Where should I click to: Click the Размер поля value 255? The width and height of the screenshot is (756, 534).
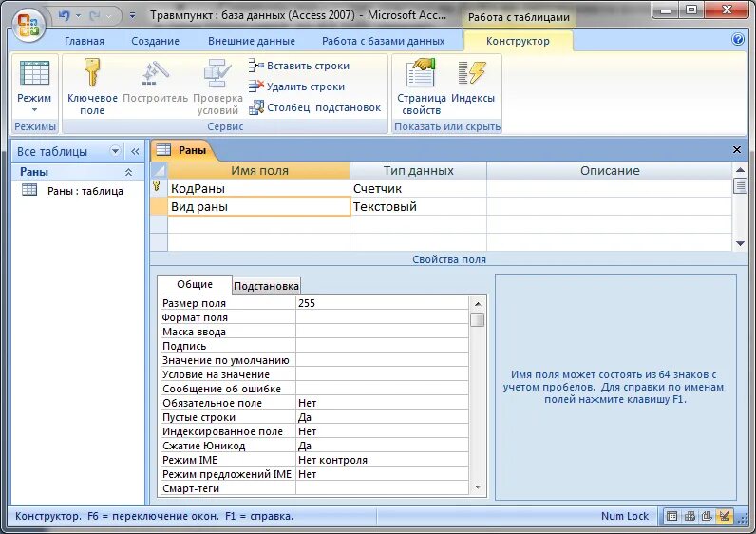pos(382,303)
